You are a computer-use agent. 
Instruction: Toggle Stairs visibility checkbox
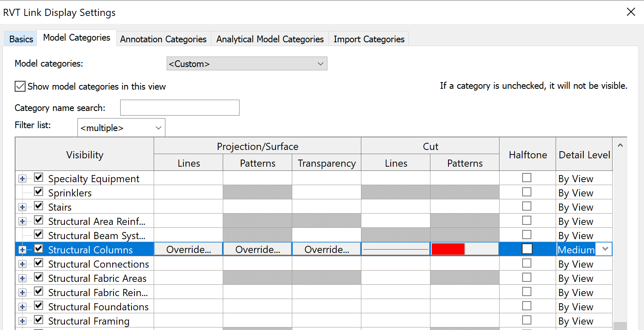coord(39,206)
